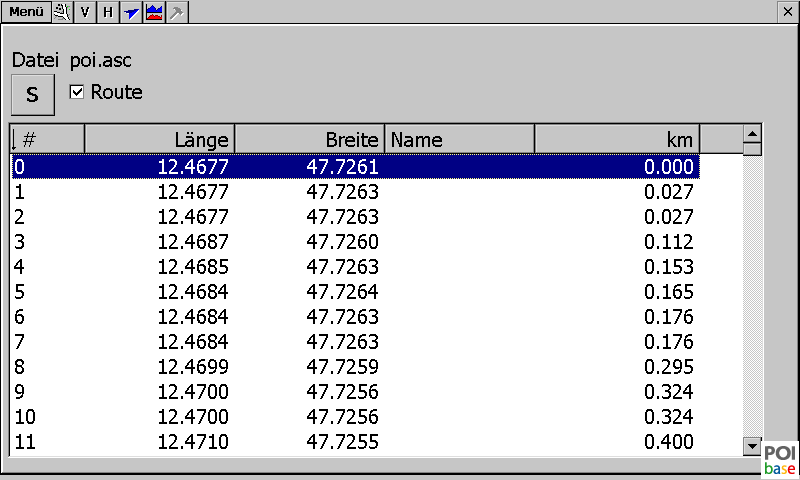The width and height of the screenshot is (800, 480).
Task: Uncheck the Route checkbox
Action: coord(76,92)
